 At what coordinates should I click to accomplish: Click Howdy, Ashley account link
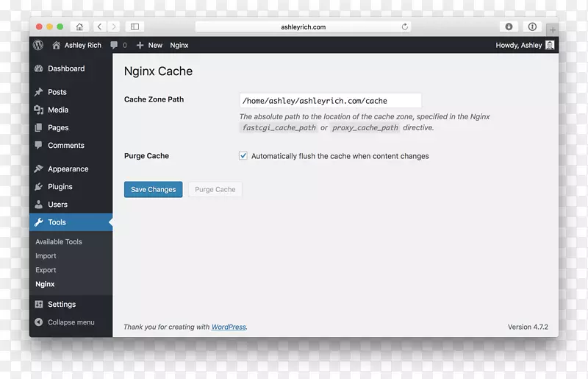coord(519,45)
